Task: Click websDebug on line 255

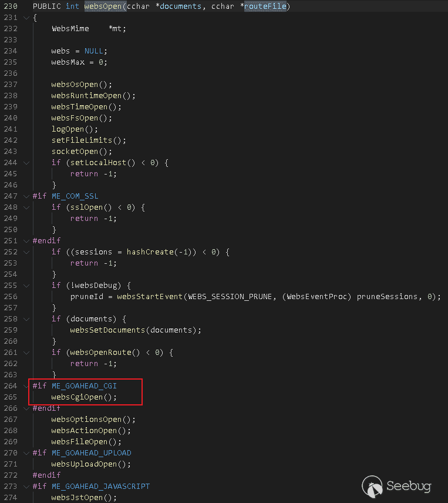Action: click(96, 285)
